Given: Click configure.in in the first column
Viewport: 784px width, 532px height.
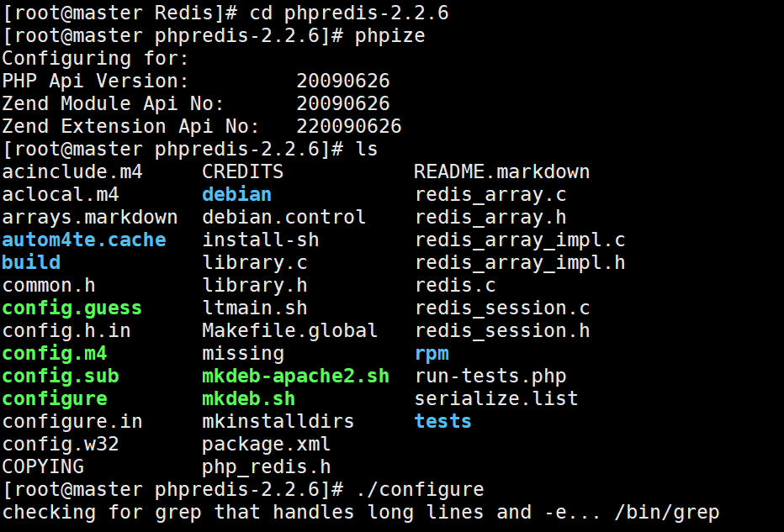Looking at the screenshot, I should pyautogui.click(x=72, y=422).
